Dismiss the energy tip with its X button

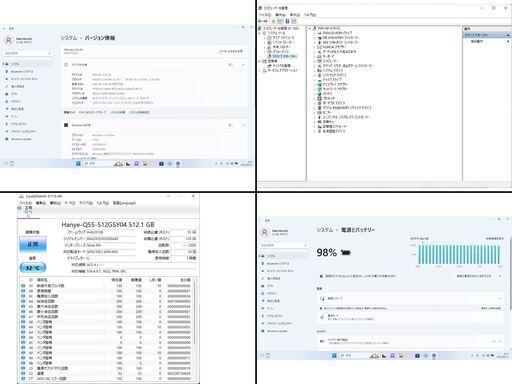[x=500, y=276]
